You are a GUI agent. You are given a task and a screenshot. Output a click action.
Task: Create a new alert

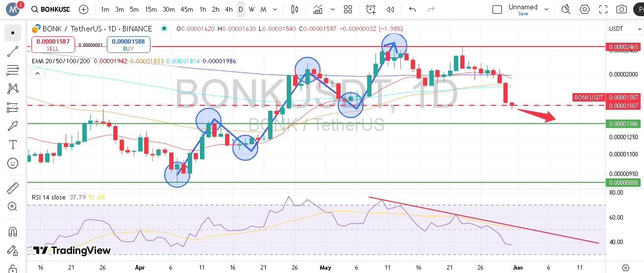click(371, 9)
